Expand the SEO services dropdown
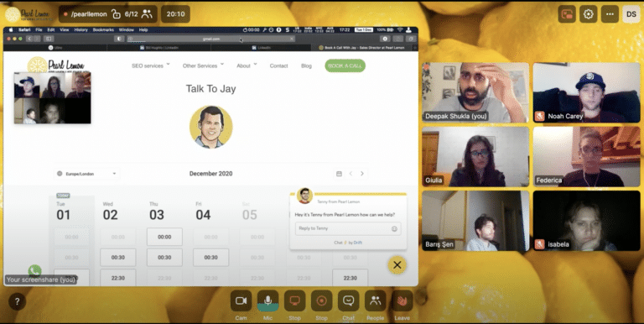Viewport: 644px width, 324px height. pos(150,65)
